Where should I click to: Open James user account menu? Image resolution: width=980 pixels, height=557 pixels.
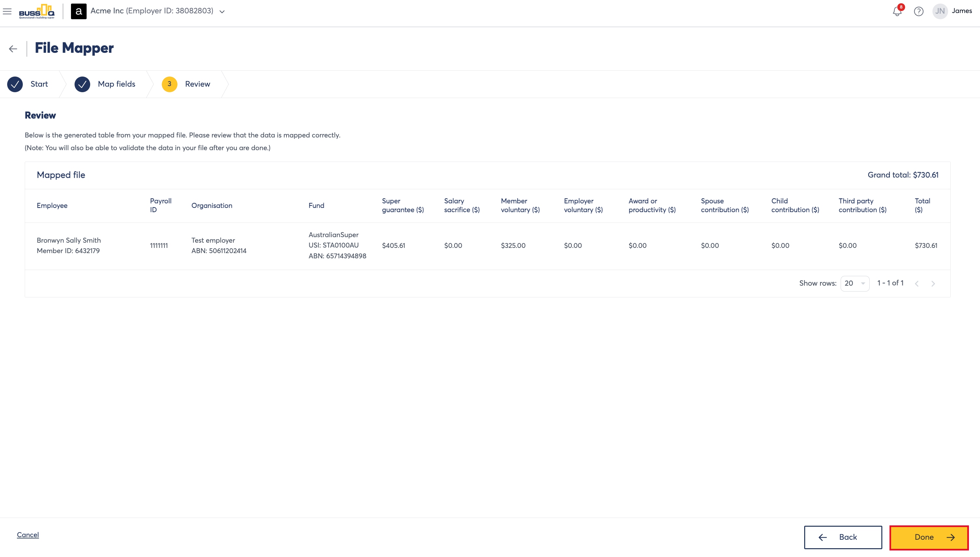(x=961, y=11)
